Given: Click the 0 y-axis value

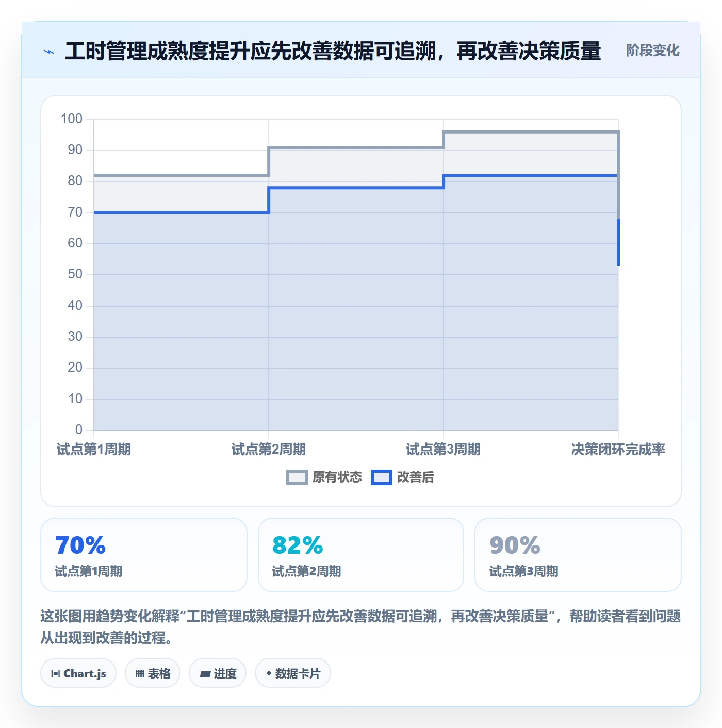Looking at the screenshot, I should click(79, 429).
